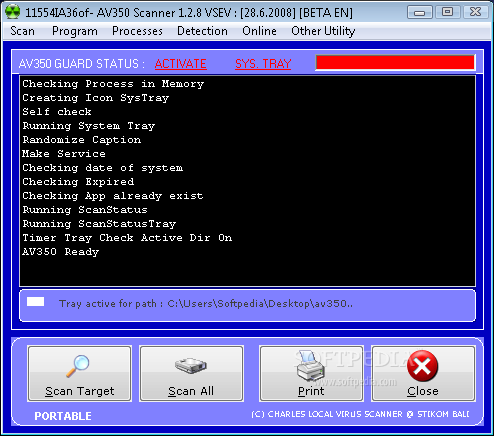
Task: Click 'Timer Tray Check Active Dir On' line
Action: pyautogui.click(x=127, y=238)
